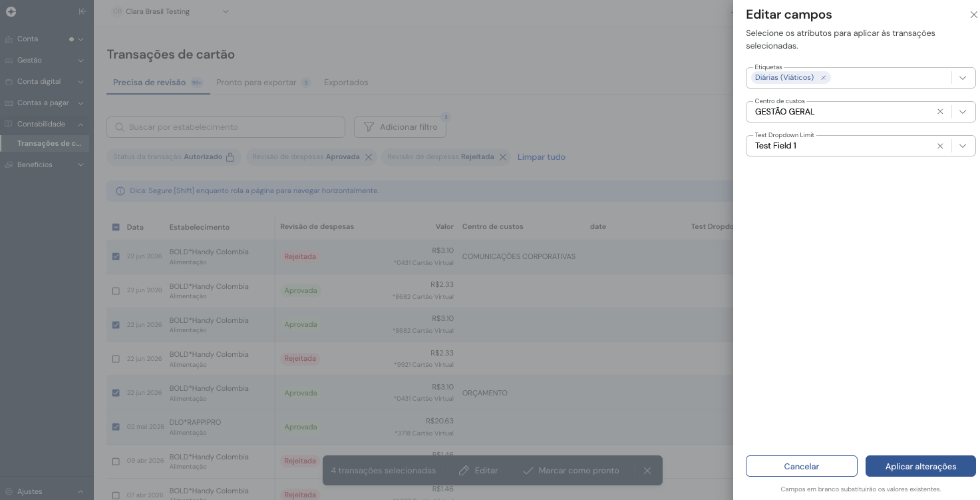This screenshot has width=980, height=500.
Task: Toggle the select-all checkbox in the table header
Action: (x=116, y=227)
